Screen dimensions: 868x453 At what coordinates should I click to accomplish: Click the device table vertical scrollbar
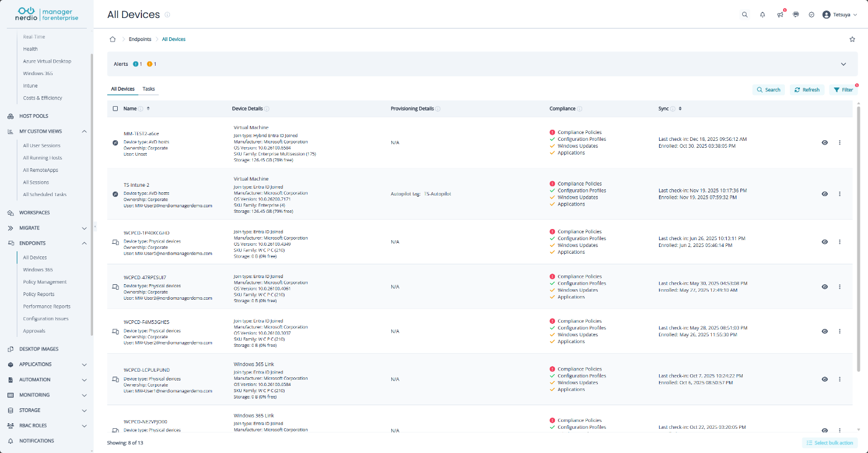[859, 238]
